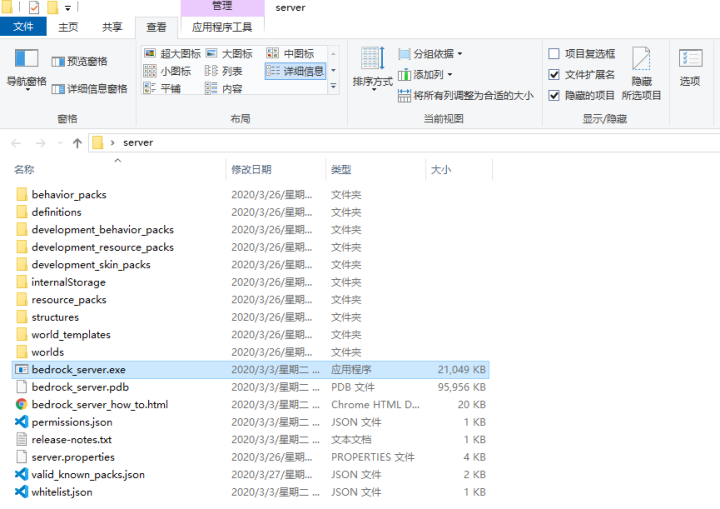Select the definitions folder
The width and height of the screenshot is (720, 509).
coord(251,212)
